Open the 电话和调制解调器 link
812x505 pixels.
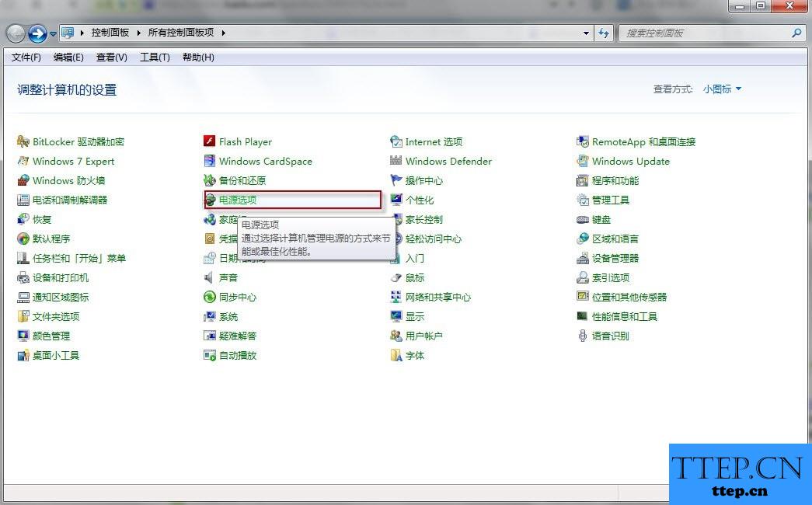click(x=70, y=200)
